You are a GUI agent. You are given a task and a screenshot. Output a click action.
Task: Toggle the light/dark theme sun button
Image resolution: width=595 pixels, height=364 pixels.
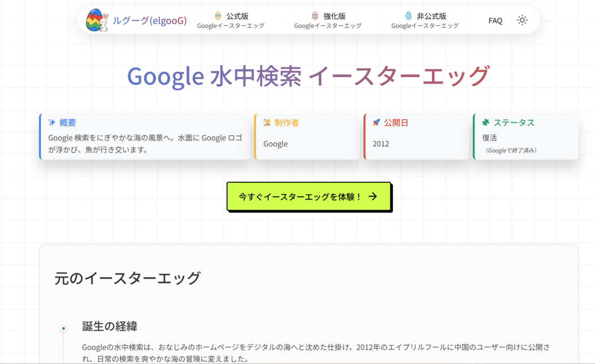pos(522,20)
